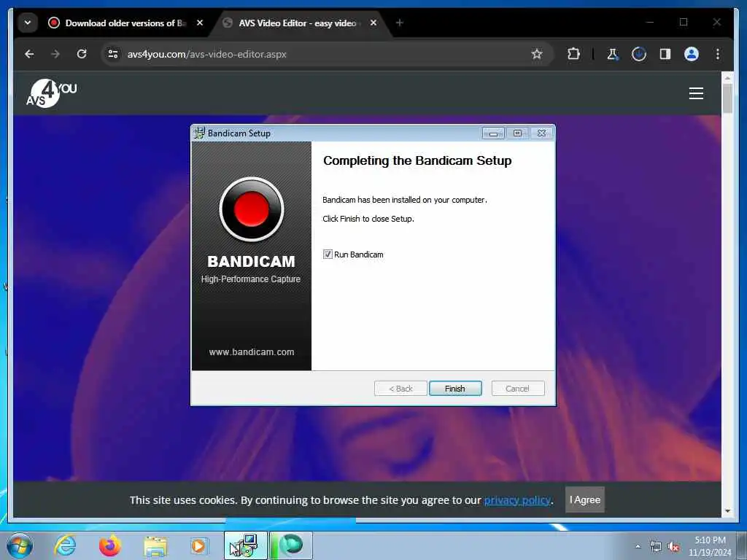This screenshot has height=560, width=747.
Task: Close the Download older versions tab
Action: 200,23
